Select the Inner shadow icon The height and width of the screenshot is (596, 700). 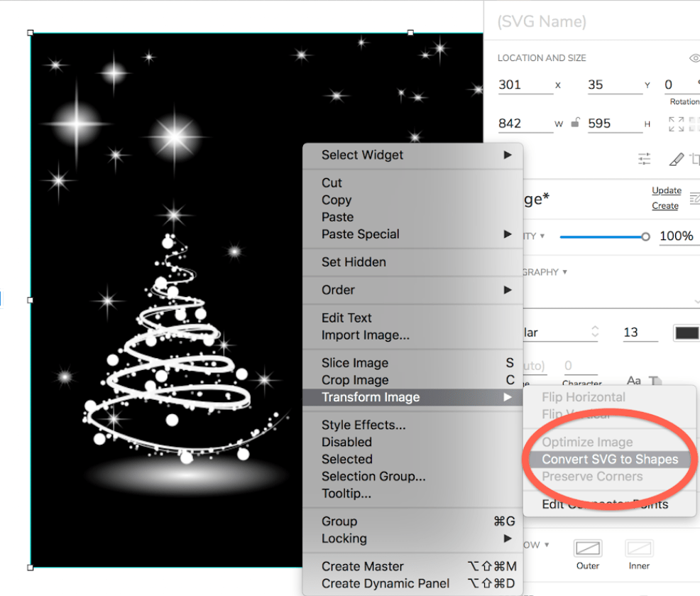tap(639, 548)
